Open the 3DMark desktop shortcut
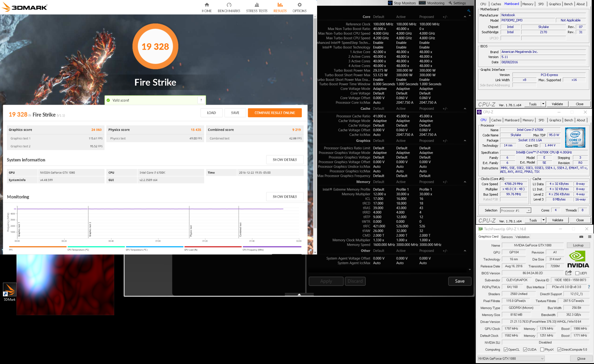 click(x=10, y=292)
